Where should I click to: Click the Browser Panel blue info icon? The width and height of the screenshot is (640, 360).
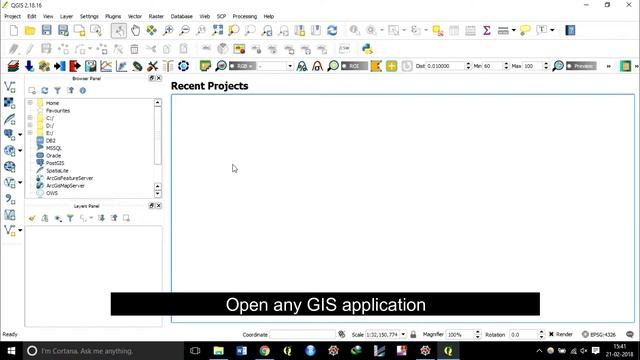point(83,91)
